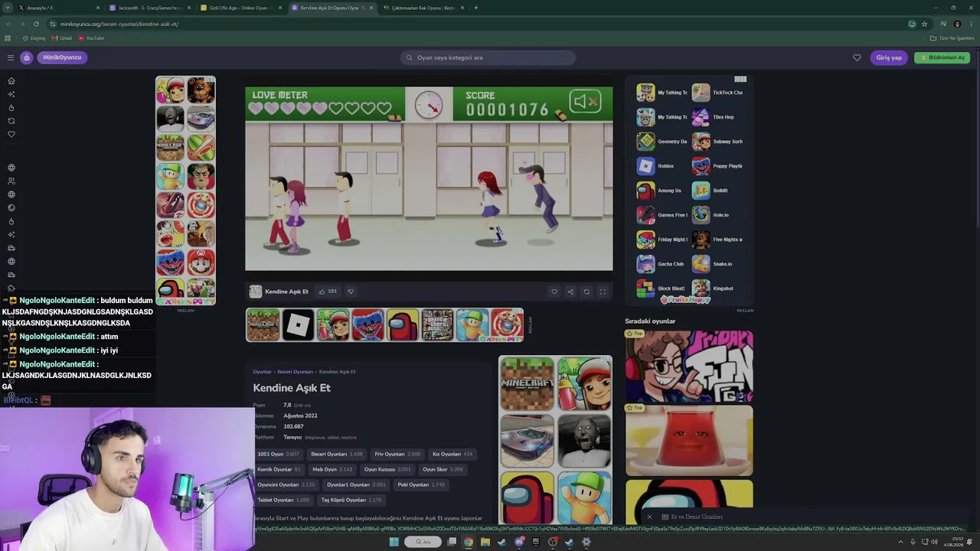980x551 pixels.
Task: Select the Taş Köprü Oyunları category tag
Action: pyautogui.click(x=351, y=500)
